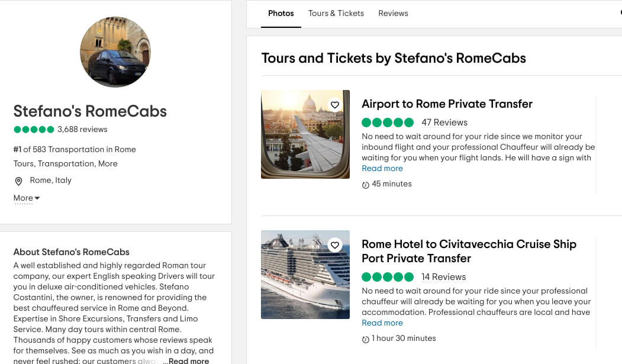This screenshot has width=622, height=364.
Task: Open Rome Hotel to Civitavecchia Cruise Ship transfer title
Action: click(x=469, y=251)
